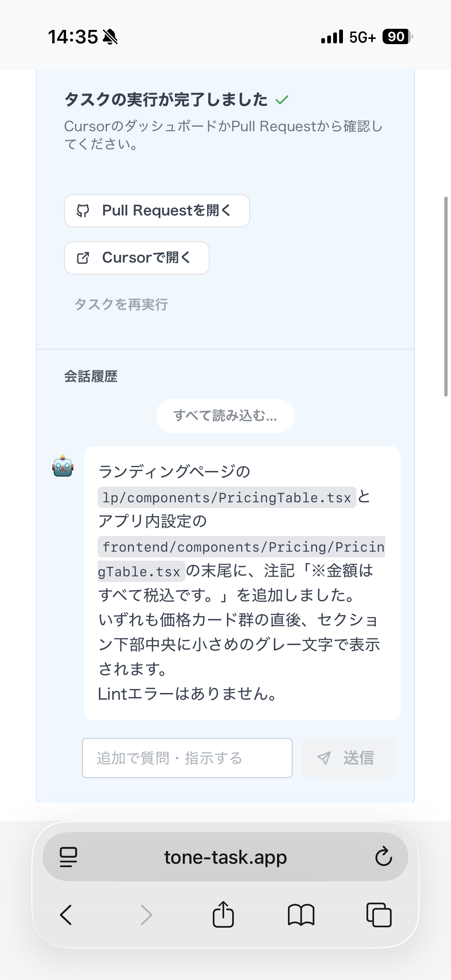The height and width of the screenshot is (980, 451).
Task: Tap the タスクを再実行 link
Action: (x=121, y=304)
